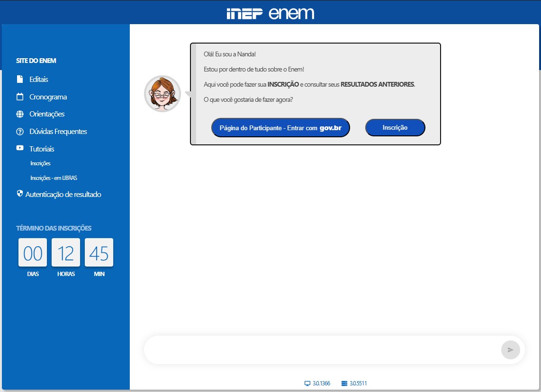This screenshot has height=392, width=541.
Task: Click the TÉRMINO DAS INSCRIÇÕES label
Action: point(54,228)
